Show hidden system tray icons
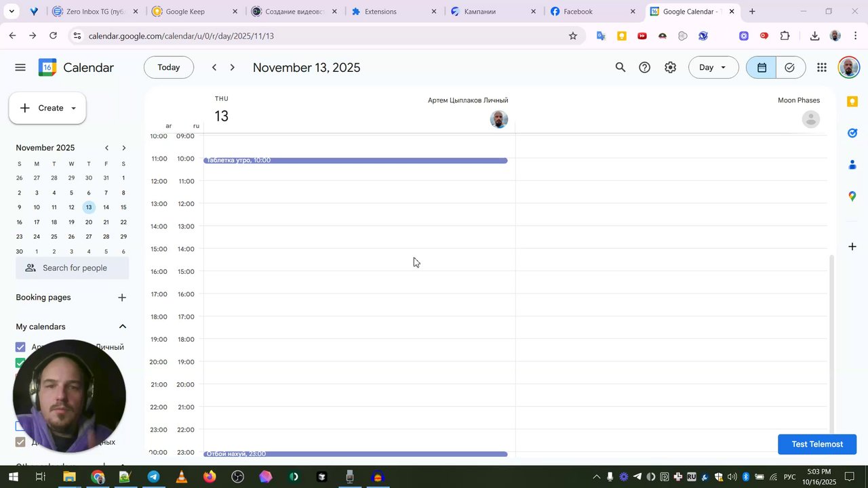The height and width of the screenshot is (488, 868). 597,477
